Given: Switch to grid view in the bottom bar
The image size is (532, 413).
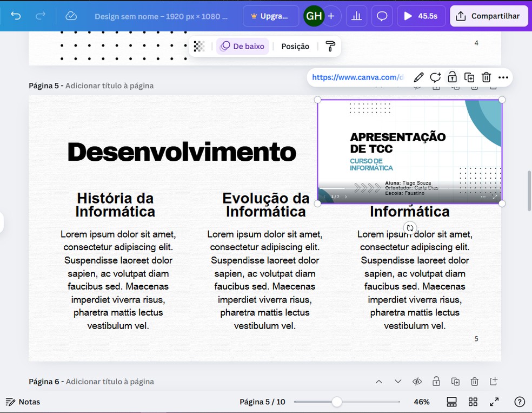Looking at the screenshot, I should point(473,402).
